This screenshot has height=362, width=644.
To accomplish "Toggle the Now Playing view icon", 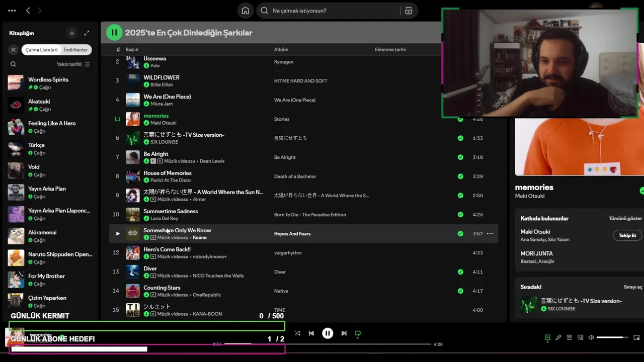I will (x=547, y=337).
